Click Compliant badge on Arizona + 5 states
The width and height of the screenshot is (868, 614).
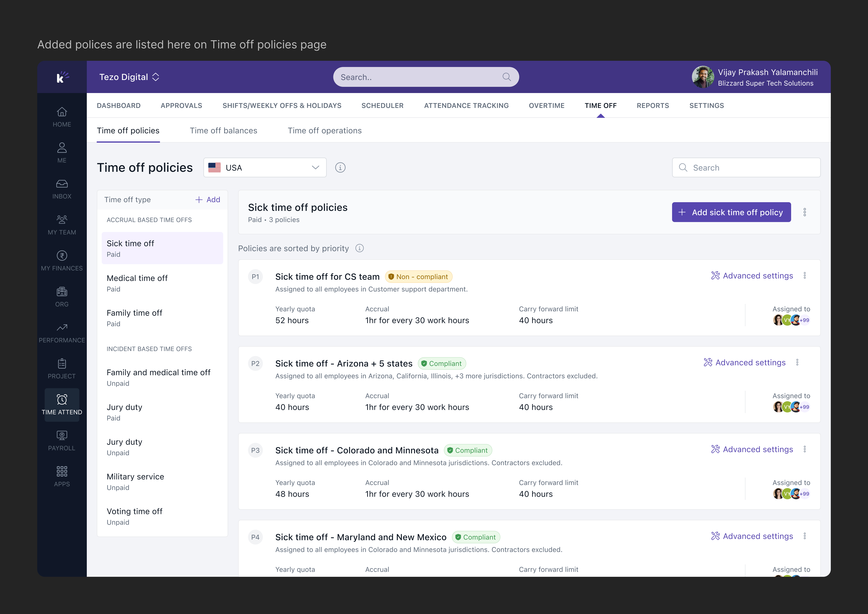[442, 363]
